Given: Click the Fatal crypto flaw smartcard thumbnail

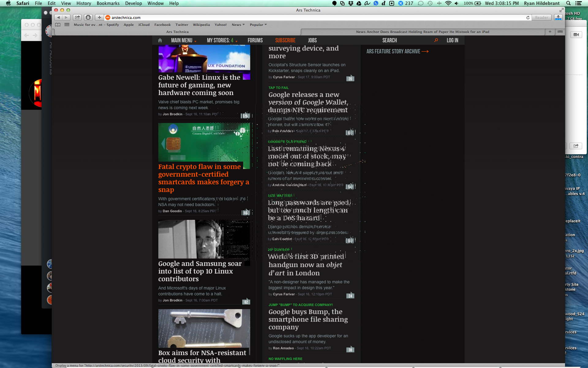Looking at the screenshot, I should pos(204,142).
